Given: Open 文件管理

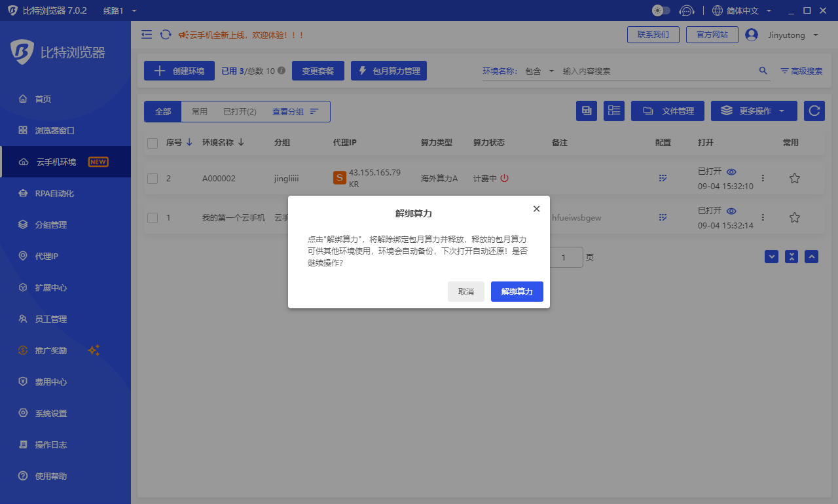Looking at the screenshot, I should click(x=668, y=111).
